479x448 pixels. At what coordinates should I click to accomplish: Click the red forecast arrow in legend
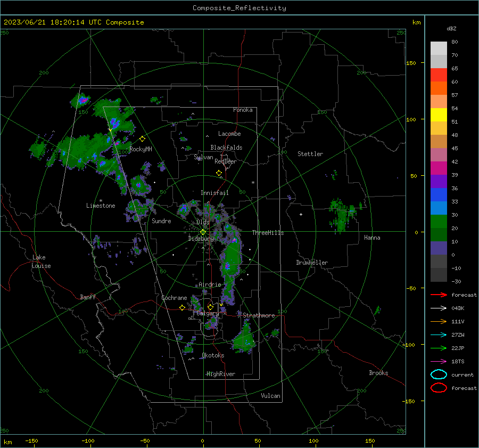[439, 295]
